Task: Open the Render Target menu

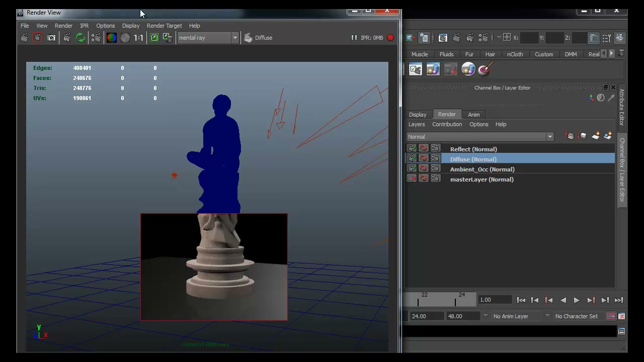Action: [164, 26]
